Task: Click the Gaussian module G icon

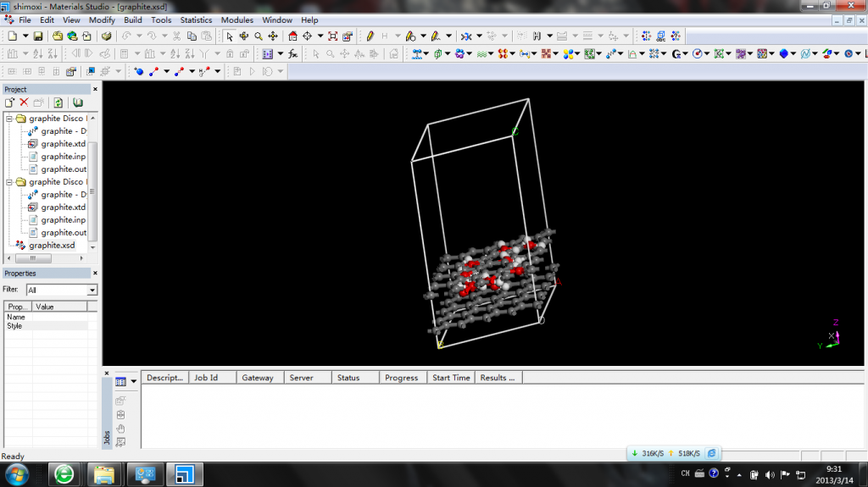Action: coord(676,53)
